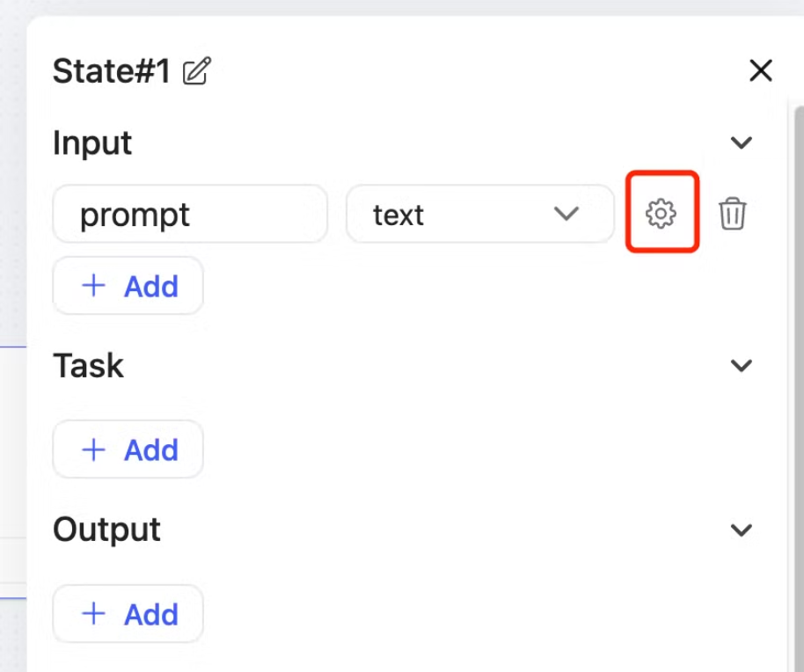Add a new task
Image resolution: width=804 pixels, height=672 pixels.
(x=128, y=449)
